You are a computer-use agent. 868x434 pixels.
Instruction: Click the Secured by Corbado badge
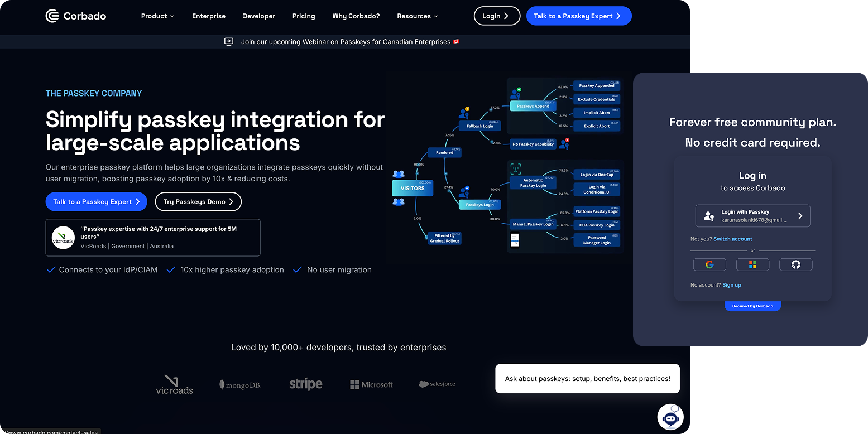click(x=752, y=306)
